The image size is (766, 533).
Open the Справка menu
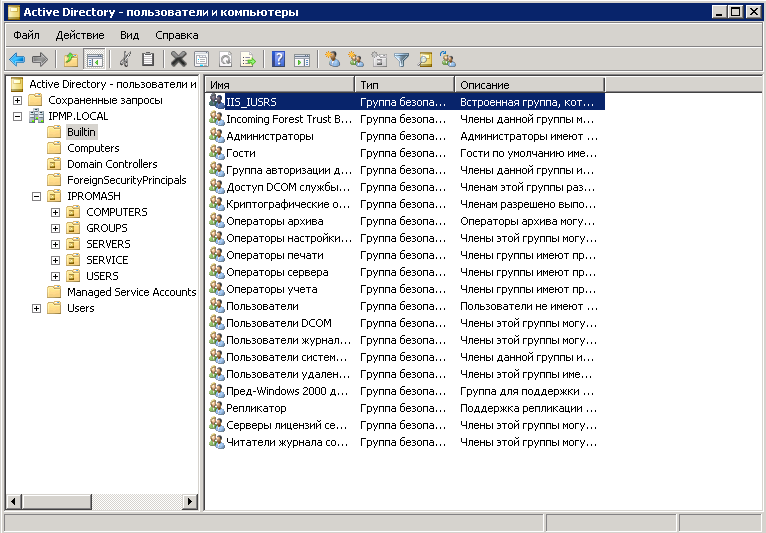tap(177, 35)
